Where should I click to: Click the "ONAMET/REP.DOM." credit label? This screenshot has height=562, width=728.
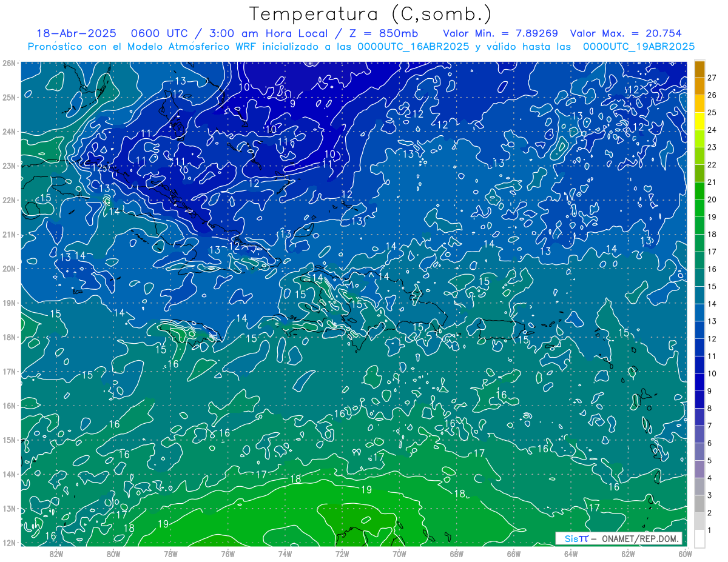point(641,539)
